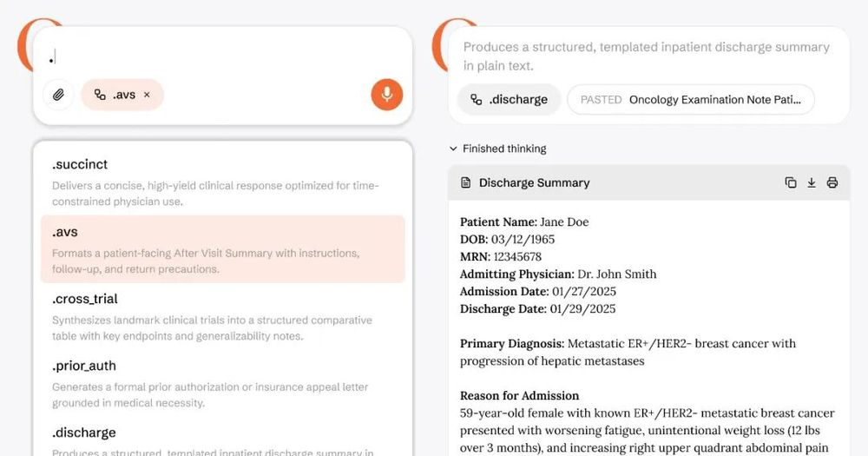868x456 pixels.
Task: Select the .succinct command option
Action: [222, 182]
